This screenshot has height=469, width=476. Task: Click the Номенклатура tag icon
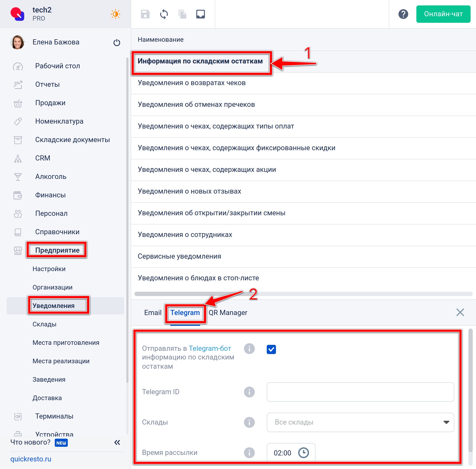pyautogui.click(x=18, y=121)
